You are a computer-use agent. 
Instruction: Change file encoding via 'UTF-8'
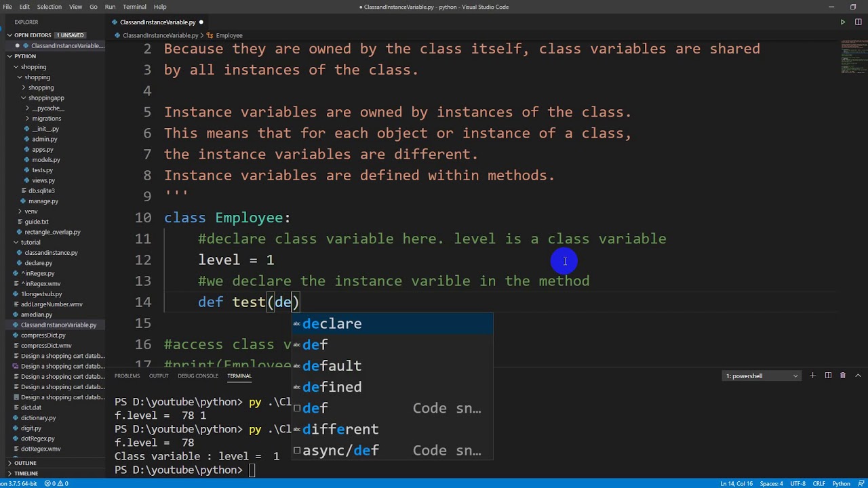point(797,483)
